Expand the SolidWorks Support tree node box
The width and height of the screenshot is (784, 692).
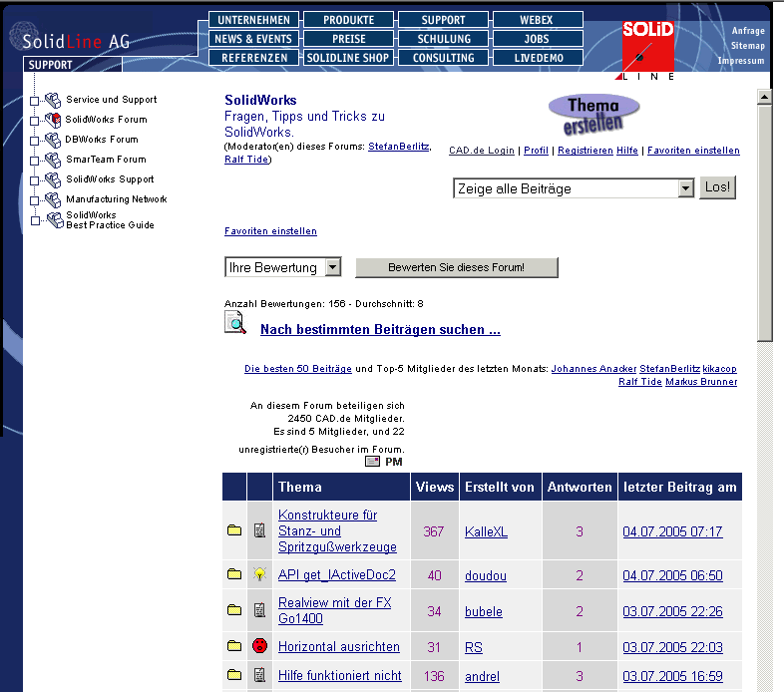click(x=34, y=181)
